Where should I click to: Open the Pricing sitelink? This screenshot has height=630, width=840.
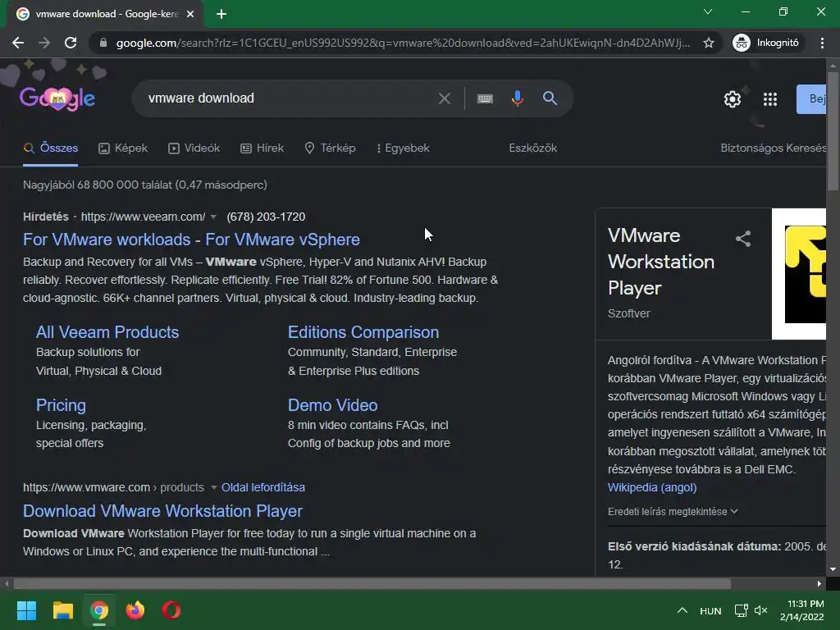click(61, 405)
